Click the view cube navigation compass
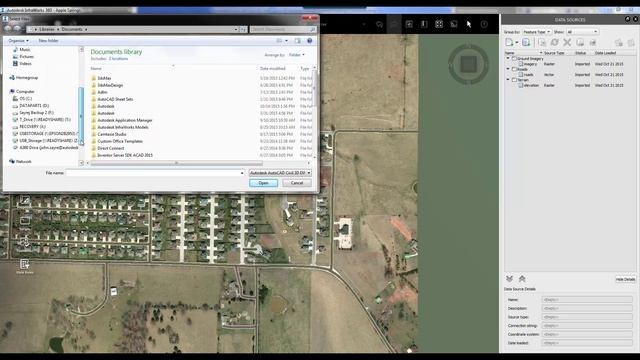The width and height of the screenshot is (640, 360). (469, 64)
